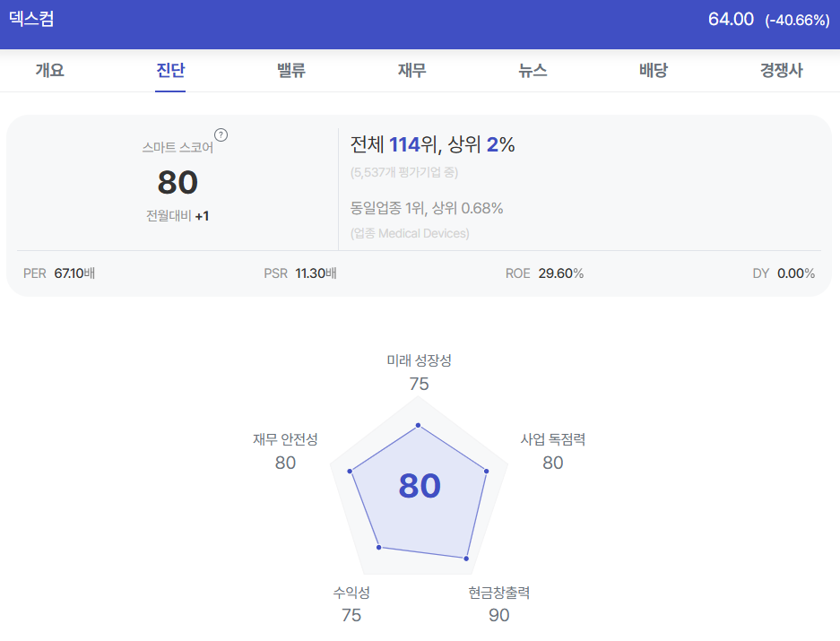Image resolution: width=840 pixels, height=641 pixels.
Task: Select the 재무 안전성 radar point
Action: point(350,471)
